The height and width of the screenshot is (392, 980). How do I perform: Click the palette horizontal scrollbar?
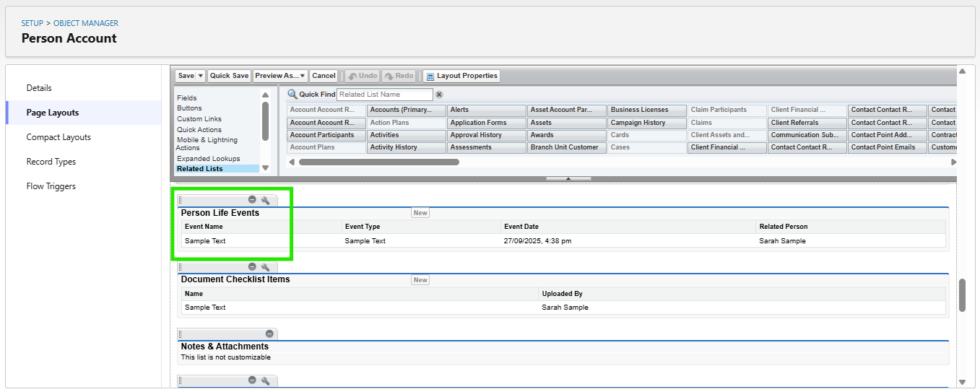379,162
